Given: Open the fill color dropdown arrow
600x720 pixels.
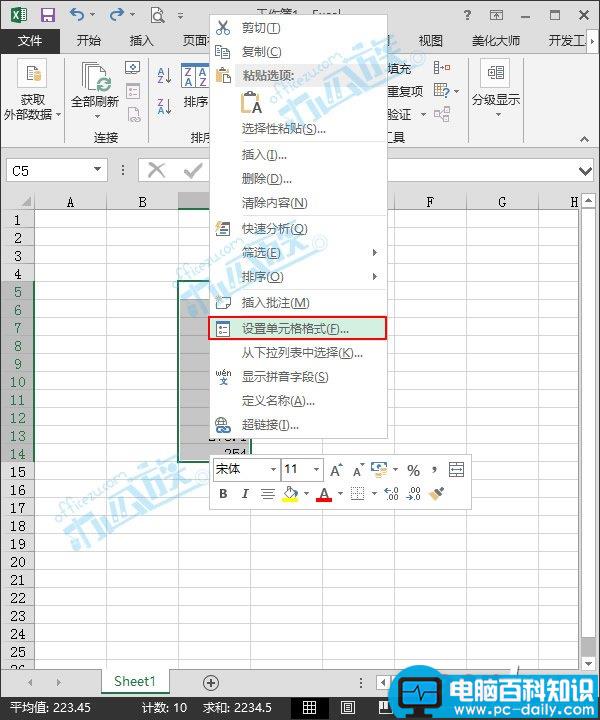Looking at the screenshot, I should tap(306, 494).
